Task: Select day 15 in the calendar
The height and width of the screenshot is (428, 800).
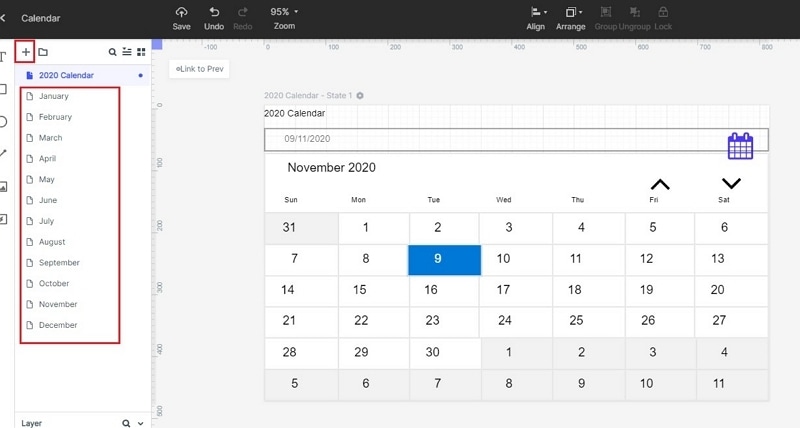Action: click(373, 291)
